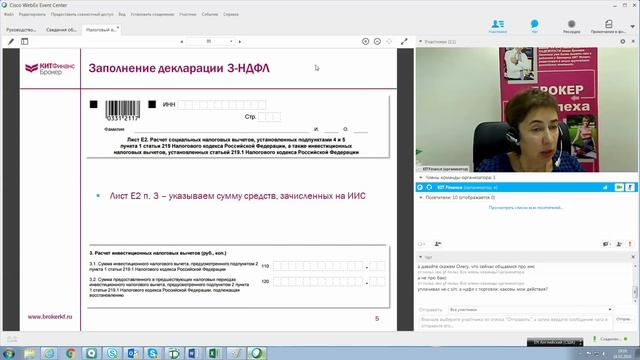The width and height of the screenshot is (640, 360).
Task: Click the Recorder panel icon
Action: tap(571, 27)
